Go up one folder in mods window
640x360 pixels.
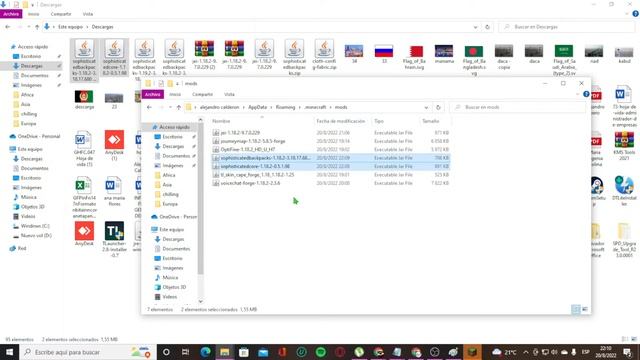[179, 107]
